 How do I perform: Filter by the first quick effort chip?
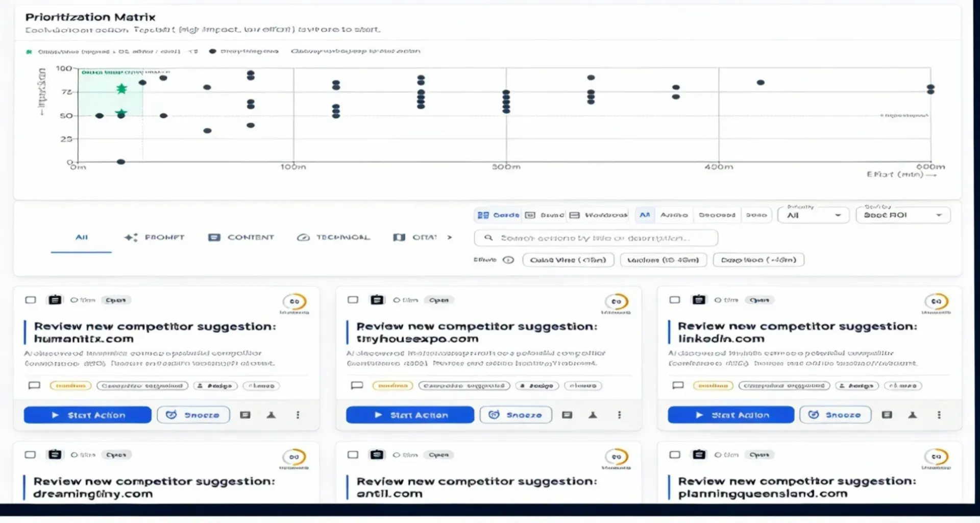568,259
